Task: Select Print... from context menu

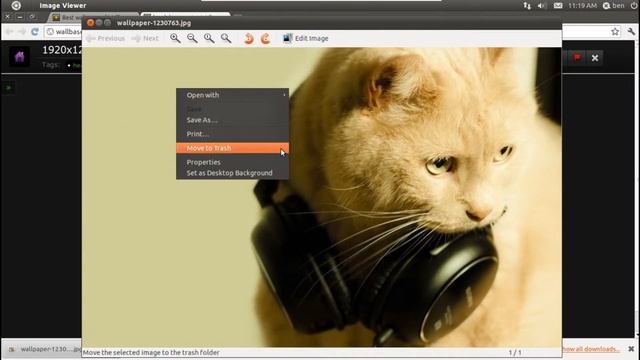Action: (x=232, y=134)
